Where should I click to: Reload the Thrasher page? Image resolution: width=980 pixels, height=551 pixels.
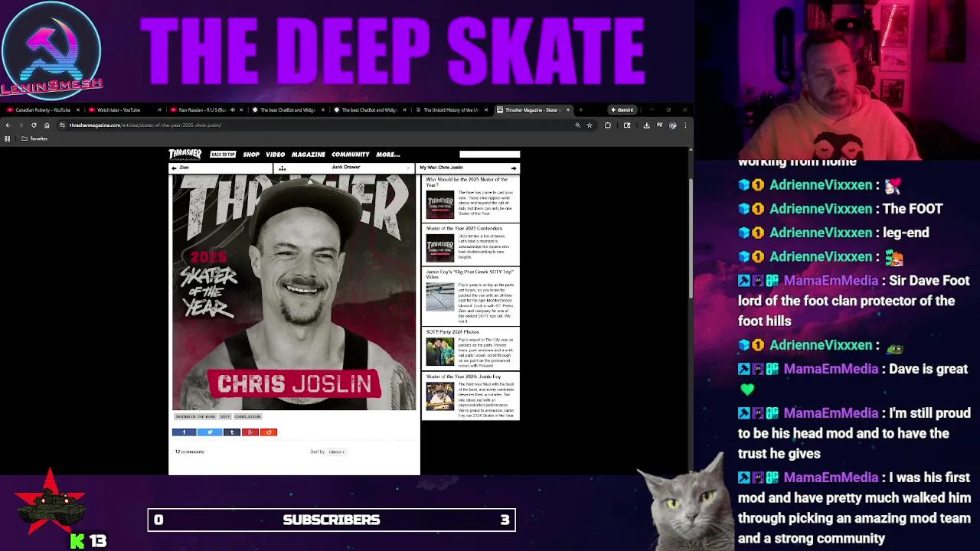34,125
